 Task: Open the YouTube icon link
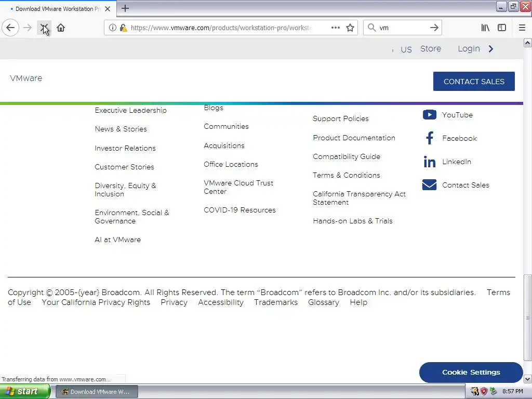point(430,115)
